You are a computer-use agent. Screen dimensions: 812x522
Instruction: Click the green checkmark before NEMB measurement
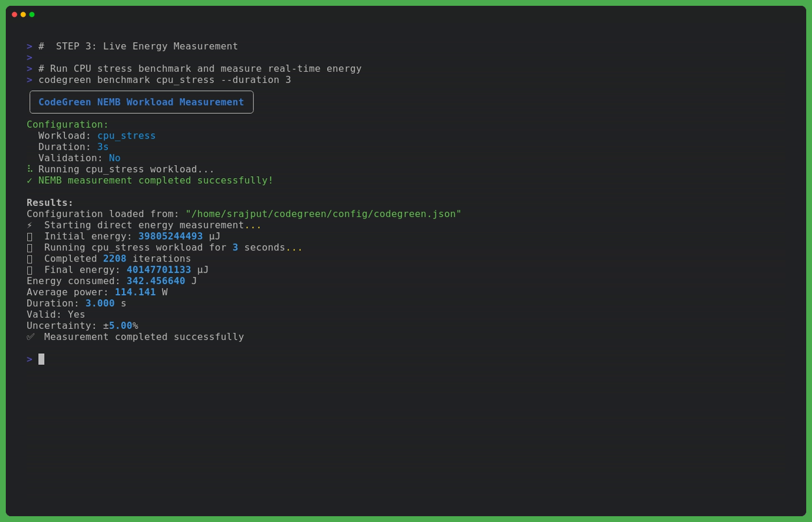click(x=30, y=180)
